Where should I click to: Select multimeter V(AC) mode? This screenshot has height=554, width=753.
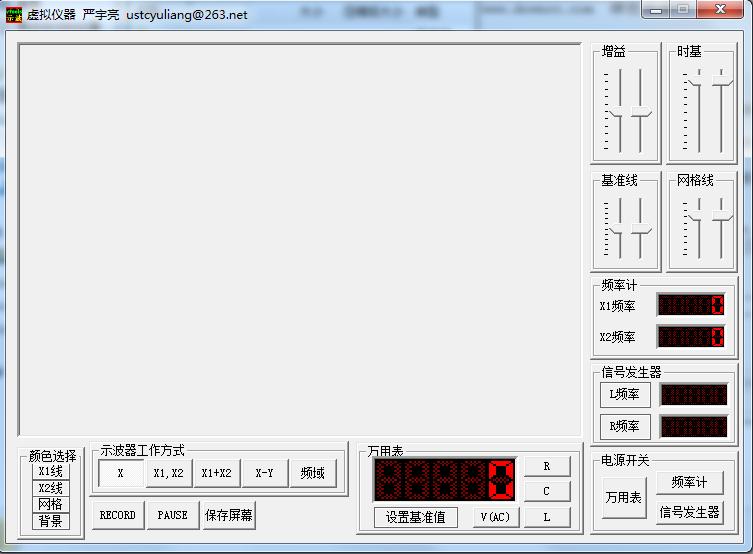(496, 517)
